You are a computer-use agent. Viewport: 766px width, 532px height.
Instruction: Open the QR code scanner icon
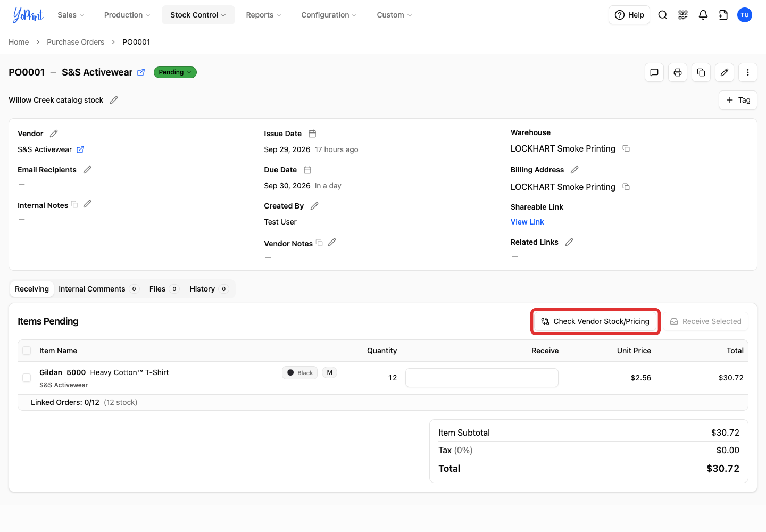[x=683, y=15]
